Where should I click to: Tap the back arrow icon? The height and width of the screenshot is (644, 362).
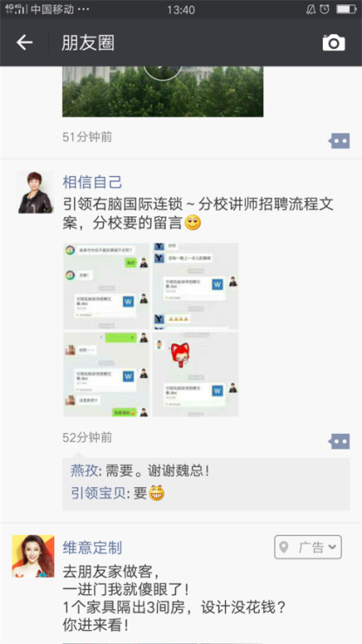coord(24,43)
